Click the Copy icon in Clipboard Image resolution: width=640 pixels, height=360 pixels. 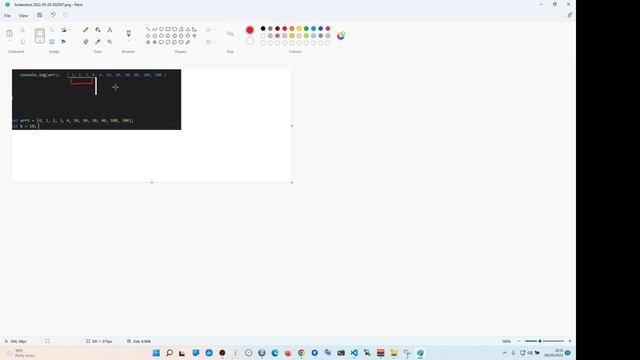[x=23, y=42]
